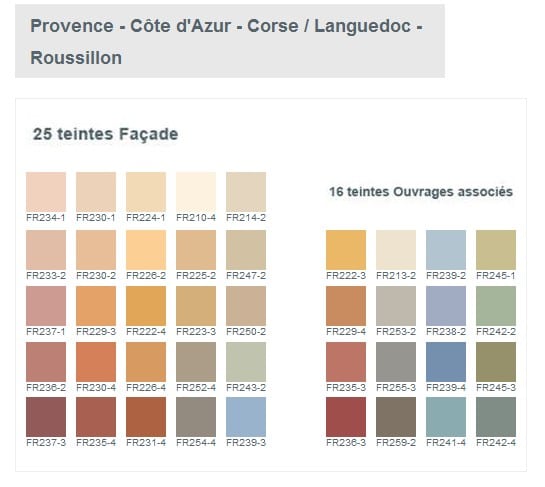Pick the FR210-4 cream facade swatch
Image resolution: width=545 pixels, height=487 pixels.
click(196, 192)
